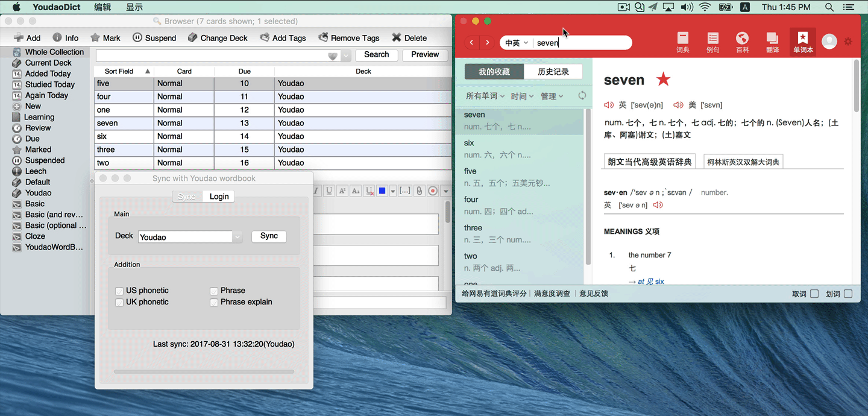Open the text color dropdown arrow

pos(393,191)
